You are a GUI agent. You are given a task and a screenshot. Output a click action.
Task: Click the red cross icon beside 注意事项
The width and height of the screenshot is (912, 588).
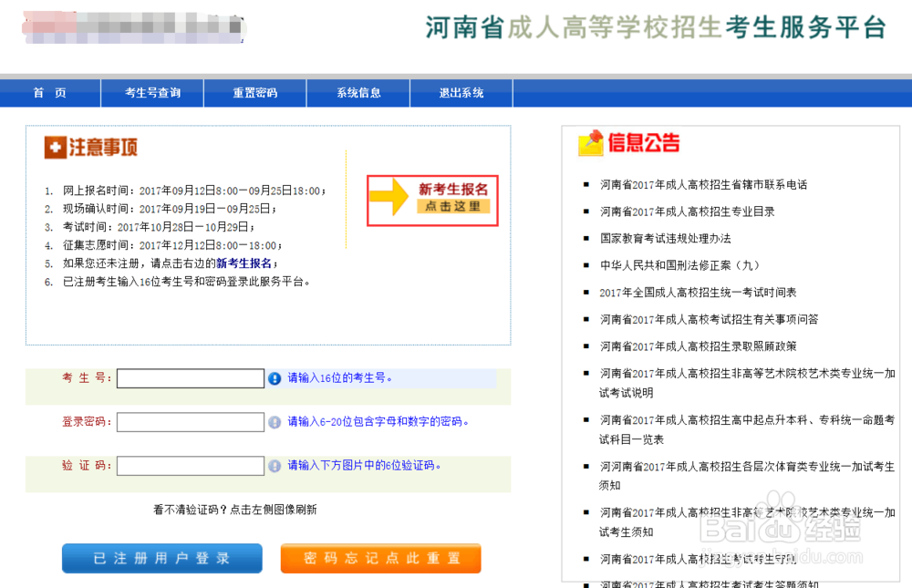click(56, 147)
